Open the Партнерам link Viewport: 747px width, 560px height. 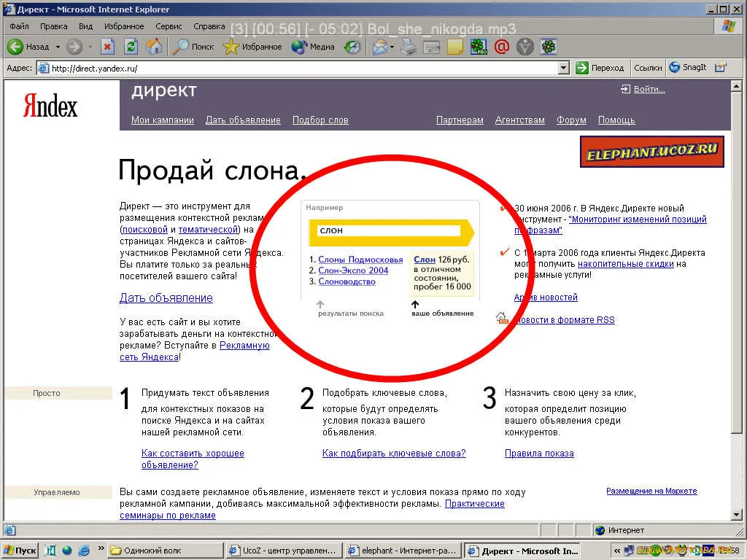[x=460, y=120]
